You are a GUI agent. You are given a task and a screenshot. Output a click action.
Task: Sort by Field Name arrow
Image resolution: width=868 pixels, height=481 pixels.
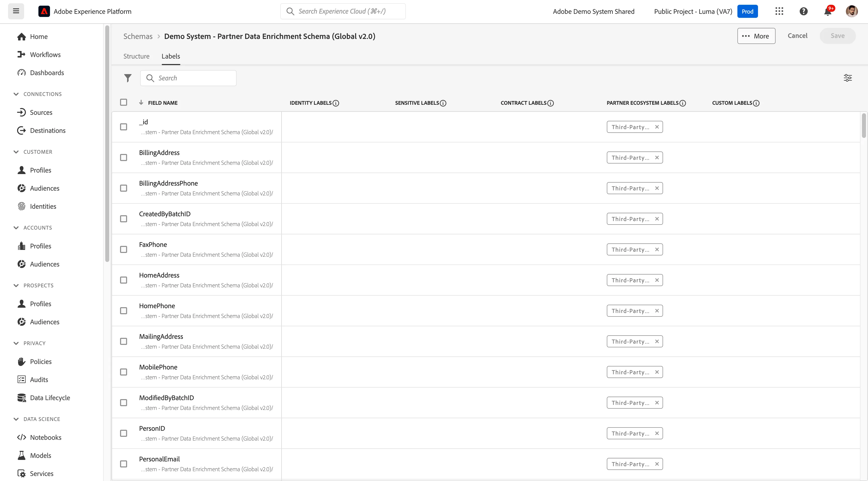pyautogui.click(x=141, y=102)
